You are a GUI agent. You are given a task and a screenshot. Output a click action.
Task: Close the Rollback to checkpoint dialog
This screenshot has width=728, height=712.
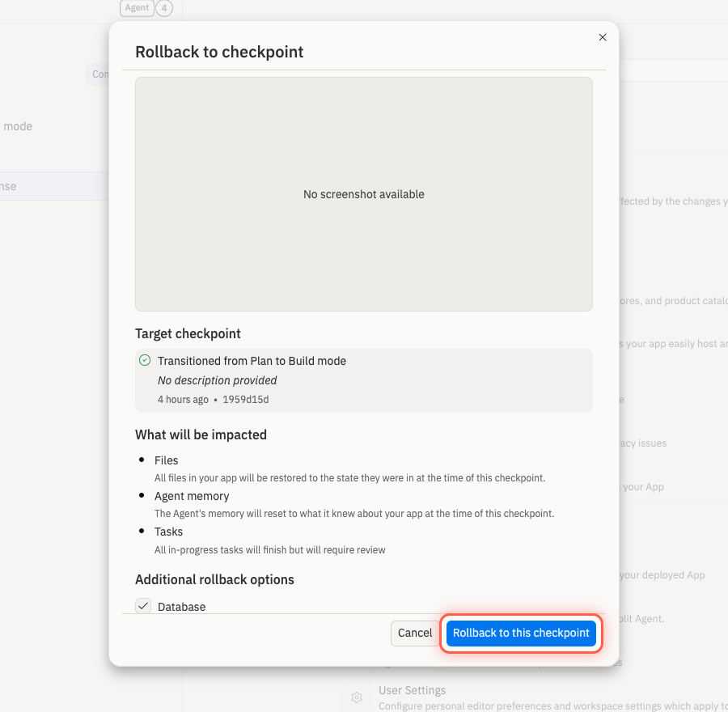[x=602, y=37]
